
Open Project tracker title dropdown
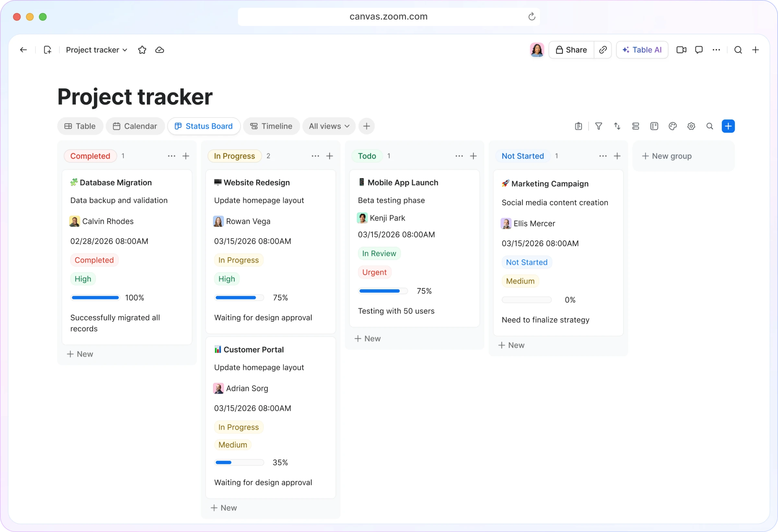pyautogui.click(x=96, y=50)
